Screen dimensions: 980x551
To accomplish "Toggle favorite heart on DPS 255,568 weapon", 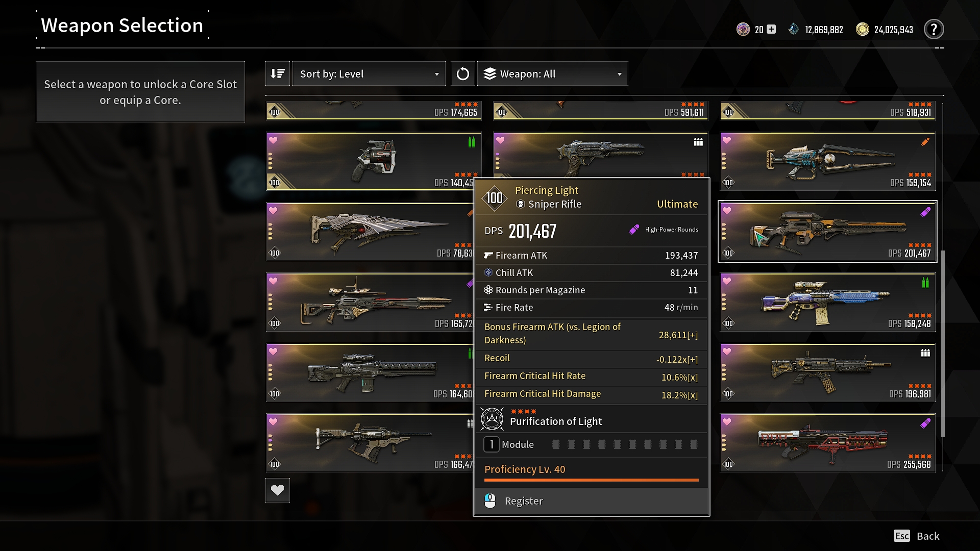I will point(727,421).
